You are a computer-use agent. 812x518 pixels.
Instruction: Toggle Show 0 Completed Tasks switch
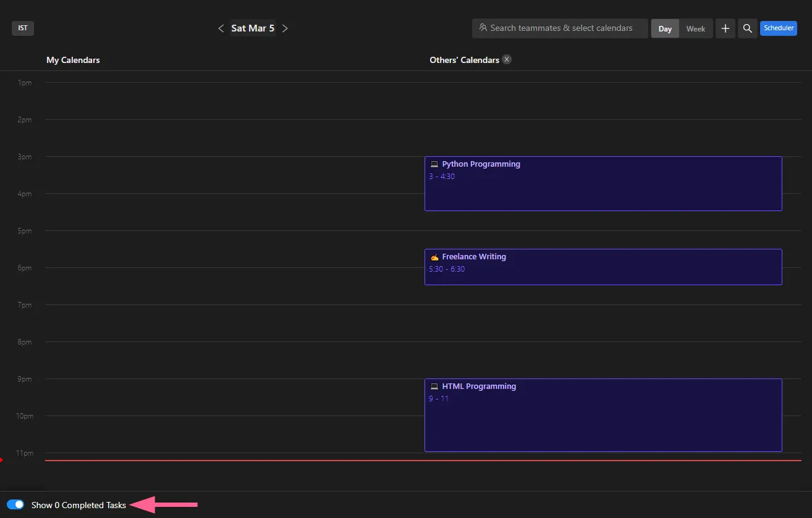coord(15,504)
